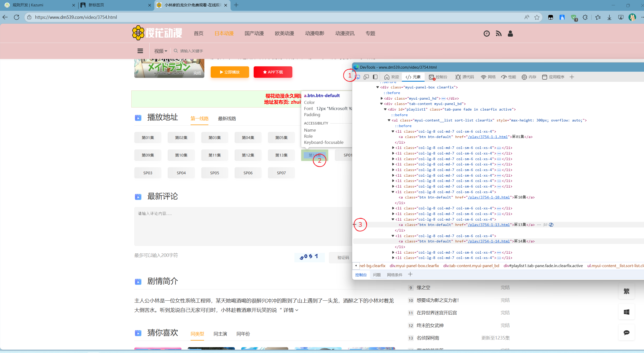Screen dimensions: 644x353
Task: Open the 视频 search type dropdown
Action: click(161, 51)
